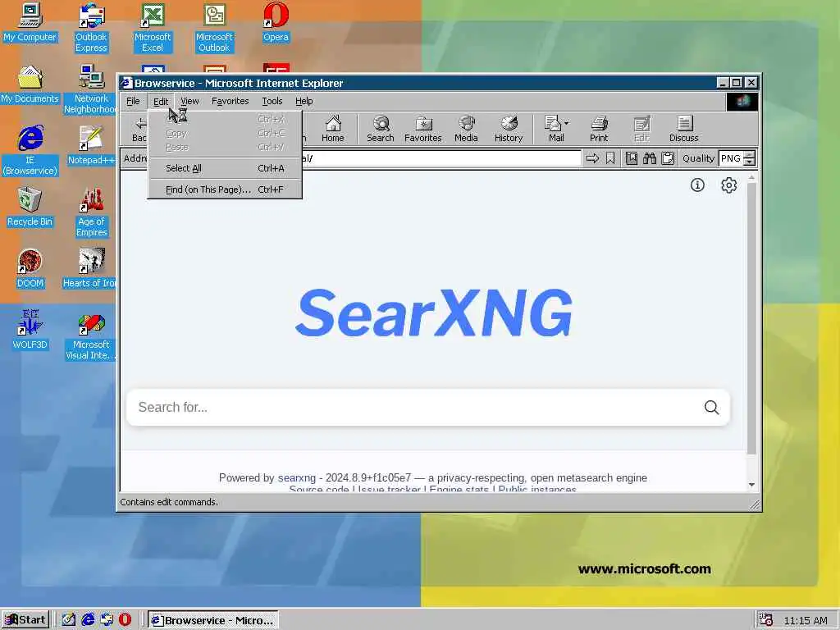
Task: Click Browservice taskbar button
Action: point(212,620)
